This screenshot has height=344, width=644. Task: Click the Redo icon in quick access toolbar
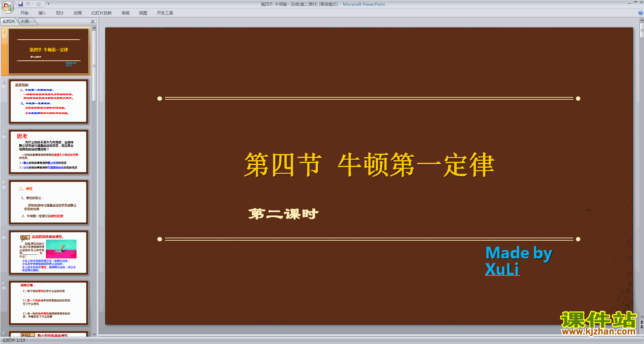(39, 4)
